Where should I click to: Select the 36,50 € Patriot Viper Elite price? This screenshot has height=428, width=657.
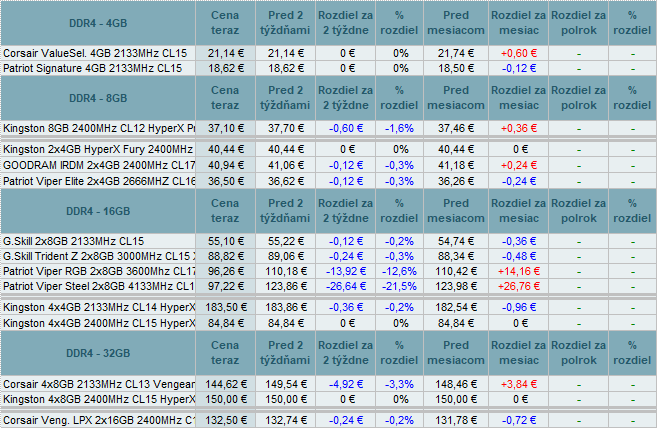pos(226,181)
